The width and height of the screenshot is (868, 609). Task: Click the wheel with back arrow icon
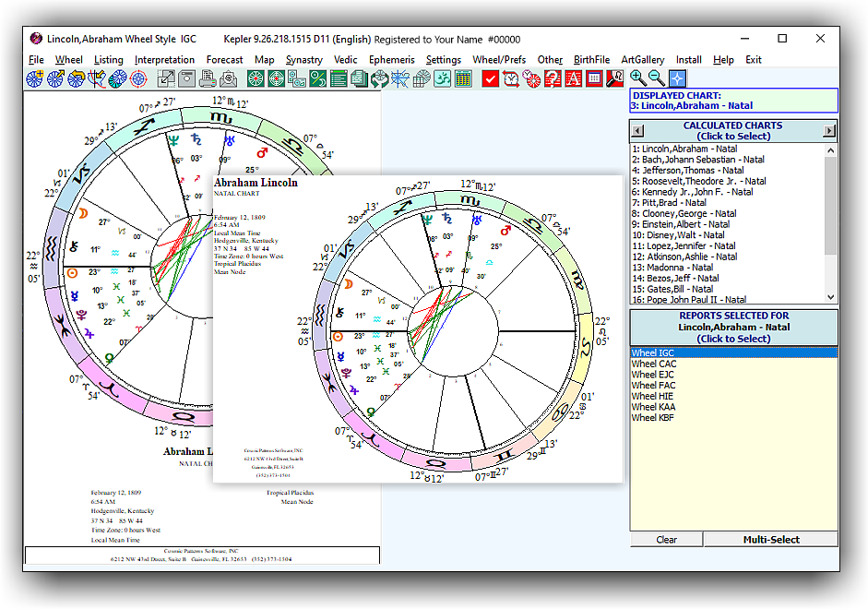76,79
